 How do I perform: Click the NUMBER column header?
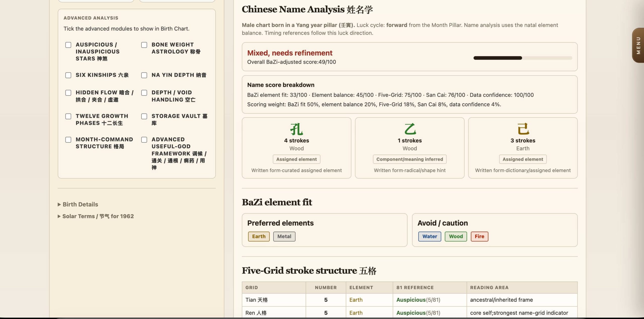326,288
